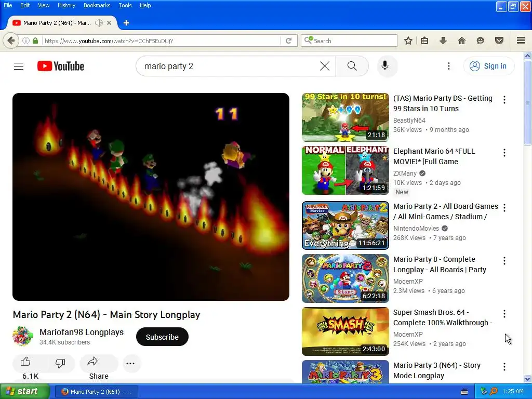The height and width of the screenshot is (399, 532).
Task: Close the Mario Party 2 tab
Action: (109, 23)
